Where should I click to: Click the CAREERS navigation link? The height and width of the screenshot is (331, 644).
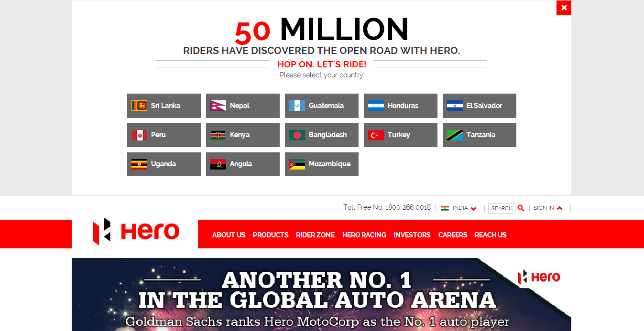[452, 235]
